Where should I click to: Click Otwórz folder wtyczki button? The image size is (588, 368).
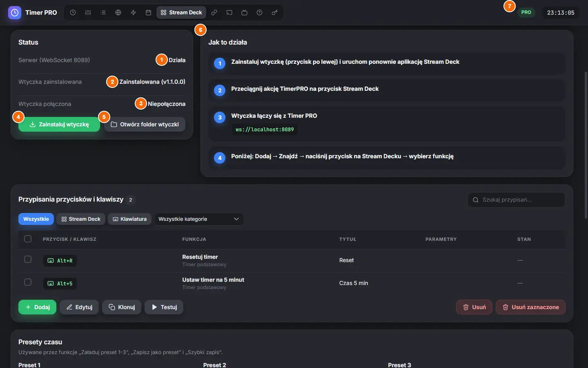point(145,124)
